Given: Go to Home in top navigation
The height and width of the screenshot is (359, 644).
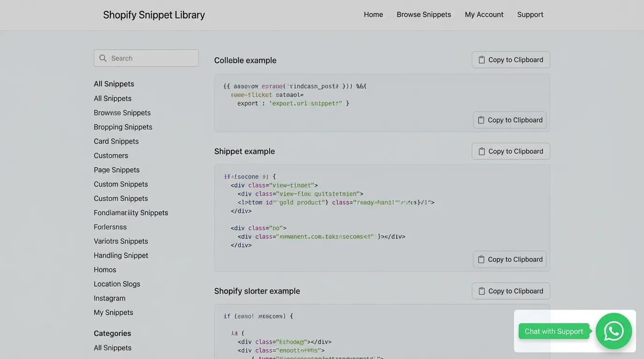Looking at the screenshot, I should tap(373, 14).
